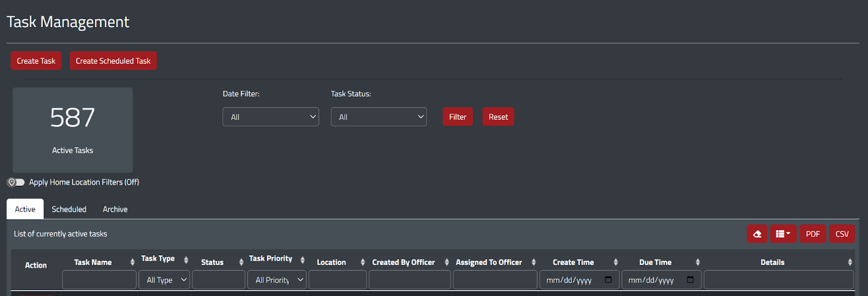The height and width of the screenshot is (296, 868).
Task: Open the column visibility list icon
Action: [783, 234]
